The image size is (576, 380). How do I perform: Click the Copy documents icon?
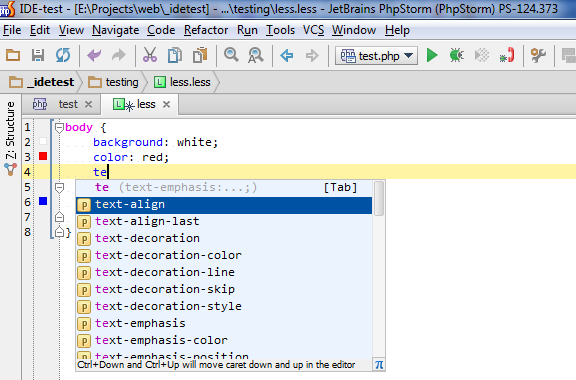click(x=175, y=55)
